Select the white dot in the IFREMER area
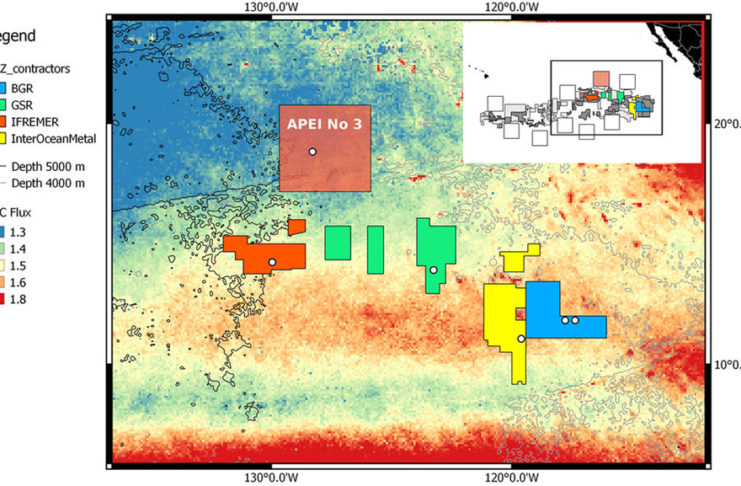The width and height of the screenshot is (741, 486). pos(272,262)
